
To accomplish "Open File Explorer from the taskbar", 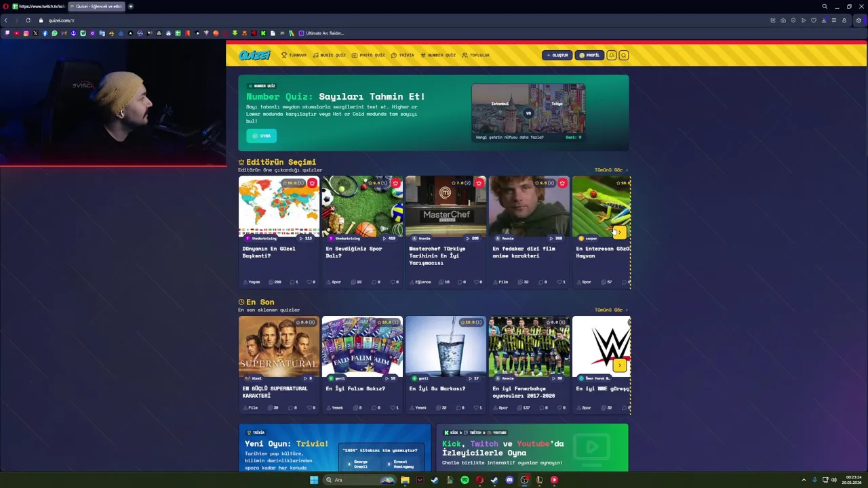I will [405, 480].
